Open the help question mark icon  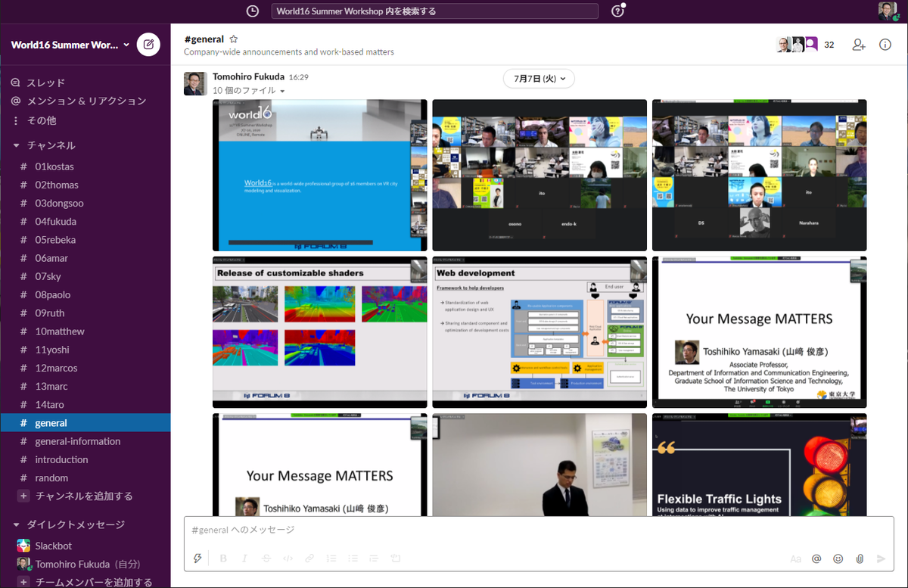pos(619,11)
